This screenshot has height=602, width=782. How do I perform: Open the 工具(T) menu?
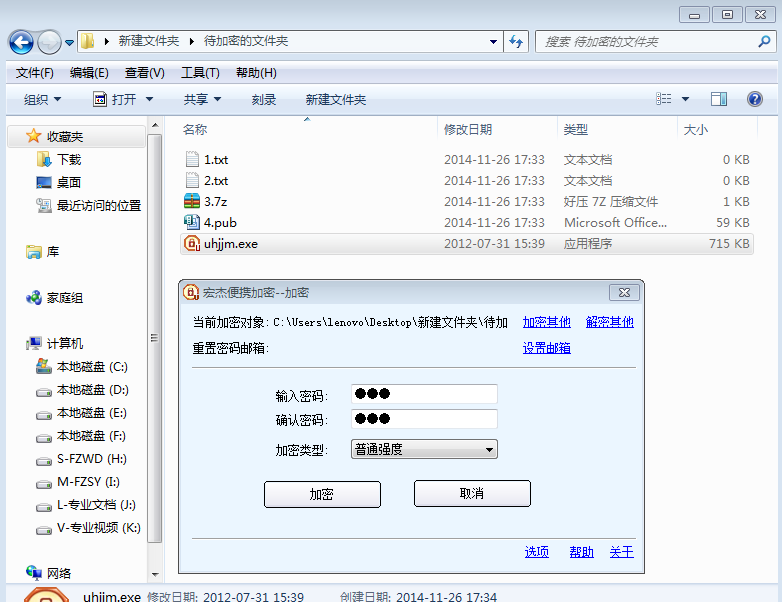point(200,73)
